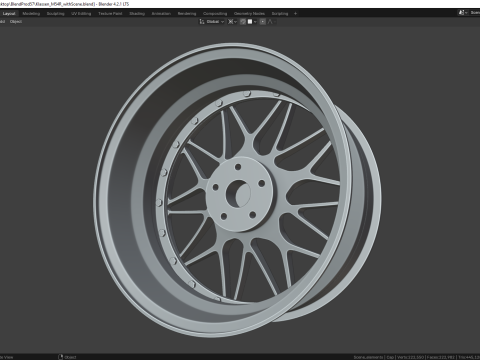Viewport: 480px width, 360px height.
Task: Open the pivot point dropdown
Action: point(232,22)
